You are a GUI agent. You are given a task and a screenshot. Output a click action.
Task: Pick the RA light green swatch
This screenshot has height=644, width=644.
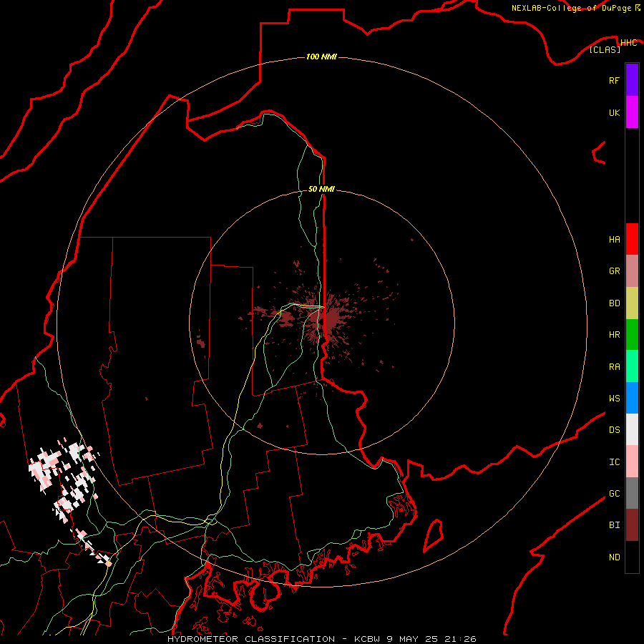click(632, 366)
